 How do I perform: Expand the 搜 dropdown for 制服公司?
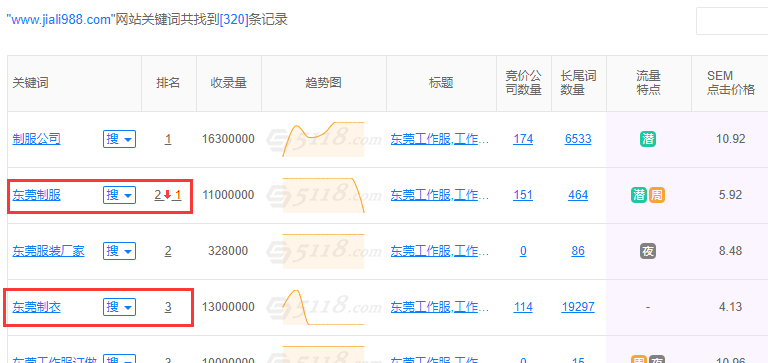click(120, 139)
